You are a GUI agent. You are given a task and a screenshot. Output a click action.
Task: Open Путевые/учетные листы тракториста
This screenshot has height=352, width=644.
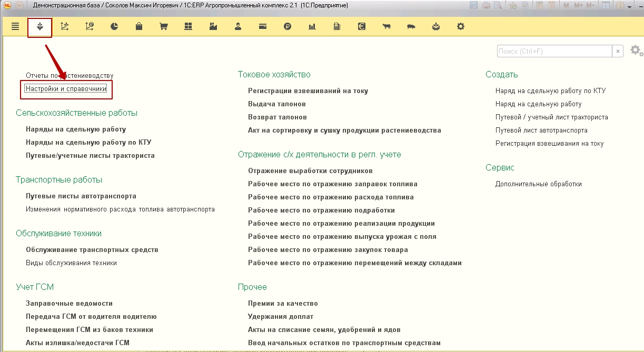(x=90, y=155)
